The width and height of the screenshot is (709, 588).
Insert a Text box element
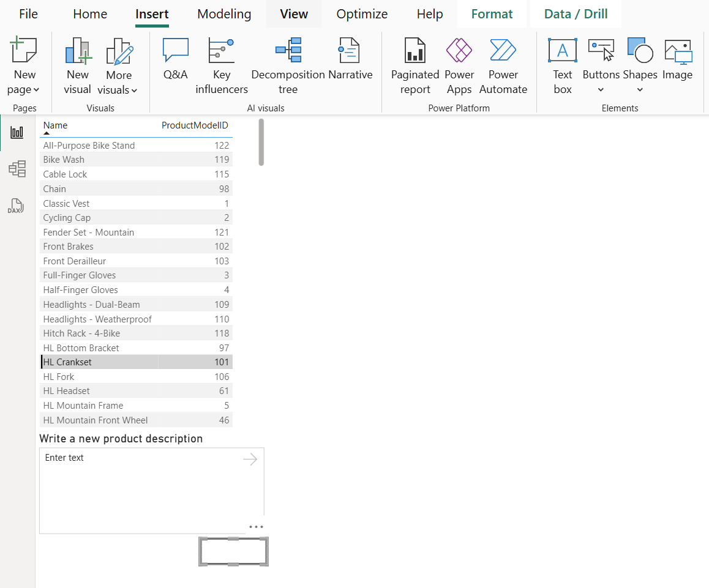(562, 64)
